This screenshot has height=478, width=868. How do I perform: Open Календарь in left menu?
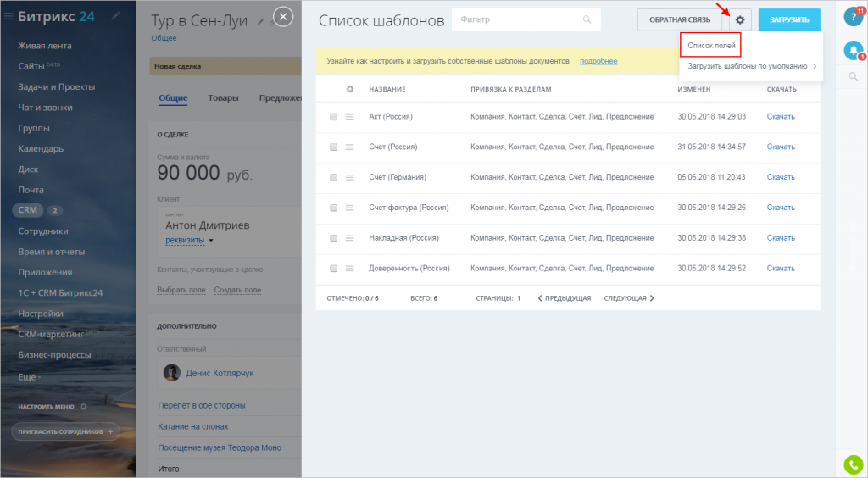coord(41,149)
